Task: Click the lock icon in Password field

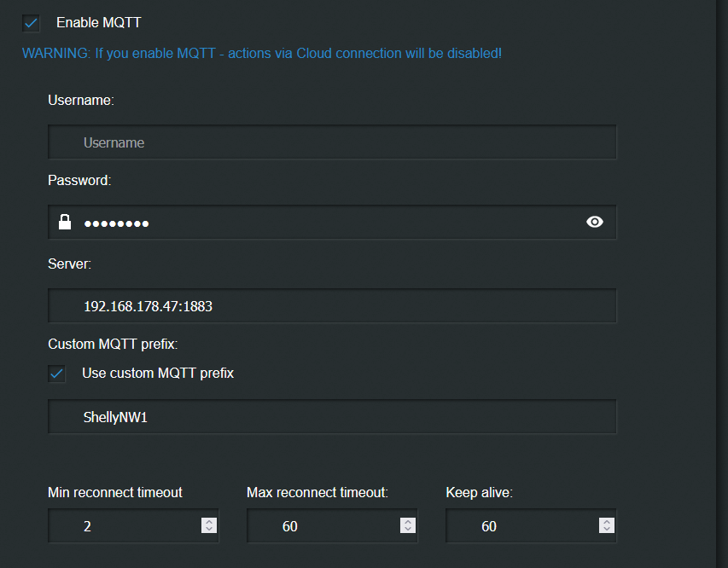Action: pyautogui.click(x=64, y=222)
